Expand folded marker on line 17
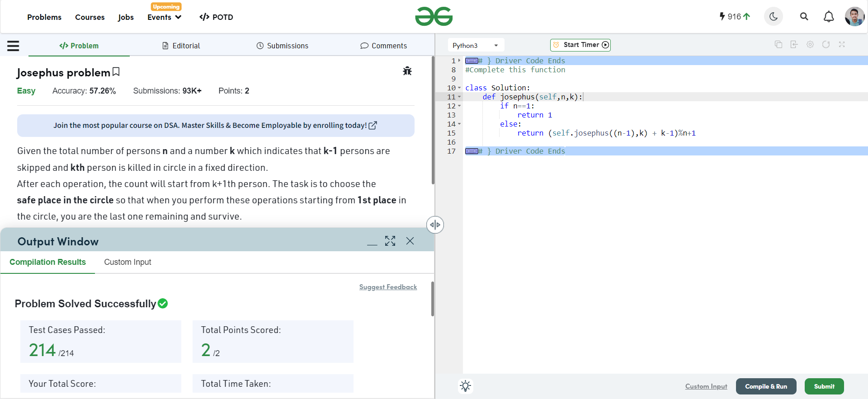This screenshot has width=868, height=399. 472,151
